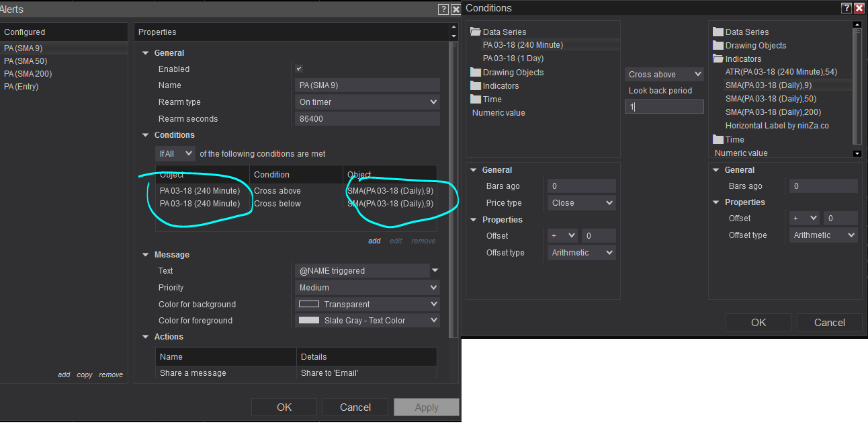Viewport: 868px width, 435px height.
Task: Select the Cross below condition row
Action: [296, 204]
